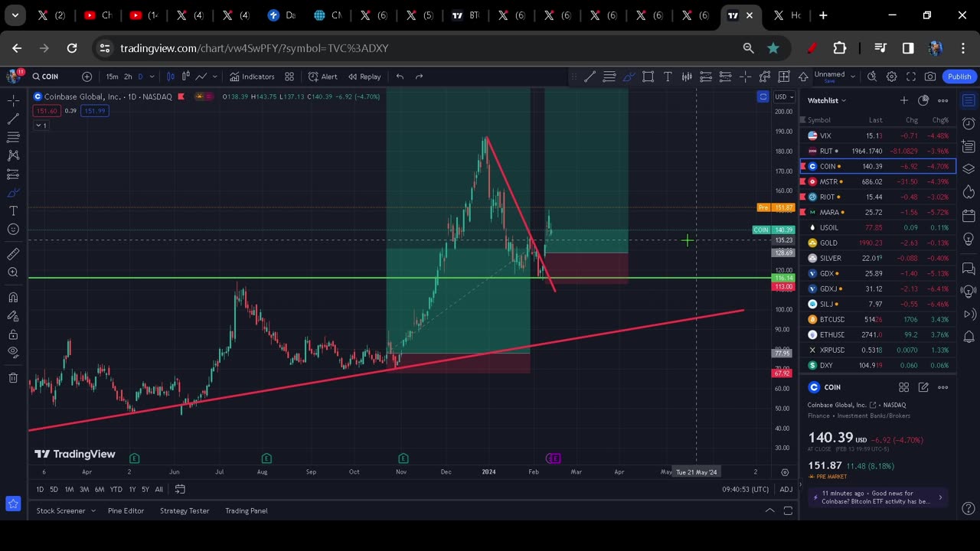Select BTCUSD row in watchlist
This screenshot has height=551, width=980.
click(x=877, y=319)
